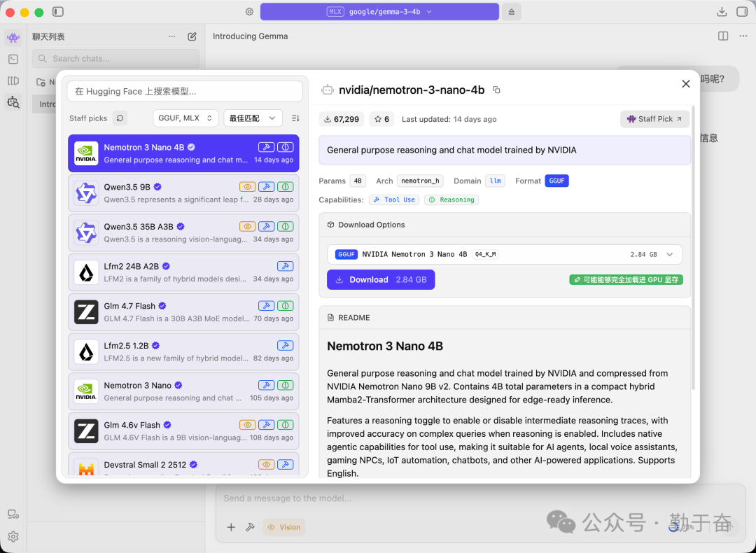This screenshot has width=756, height=553.
Task: Click the Reasoning capability tag
Action: tap(451, 199)
